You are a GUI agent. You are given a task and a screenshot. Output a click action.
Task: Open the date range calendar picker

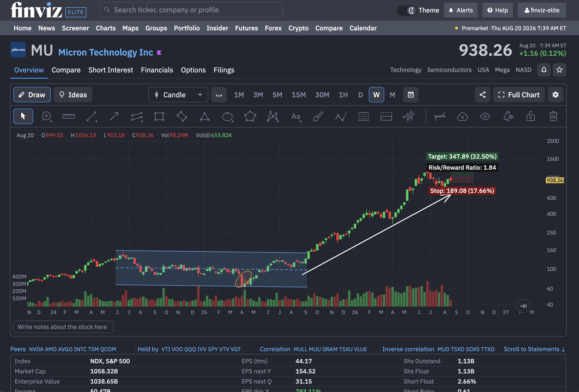click(x=411, y=95)
